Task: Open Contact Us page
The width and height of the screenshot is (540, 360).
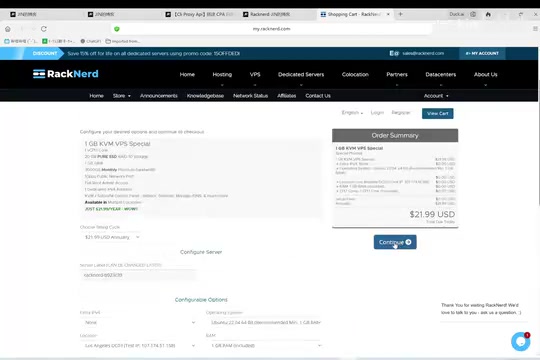Action: pyautogui.click(x=318, y=96)
